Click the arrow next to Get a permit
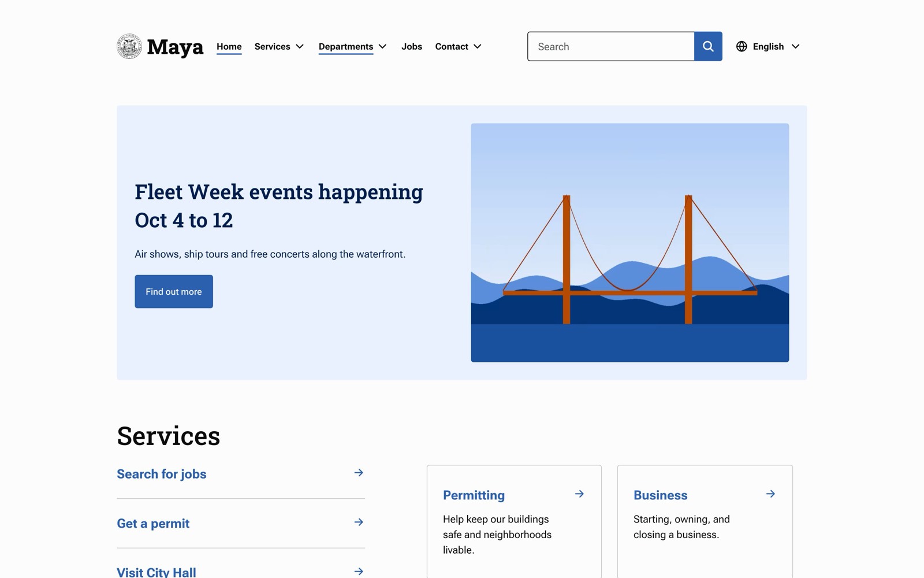Screen dimensions: 924x578 click(x=359, y=522)
